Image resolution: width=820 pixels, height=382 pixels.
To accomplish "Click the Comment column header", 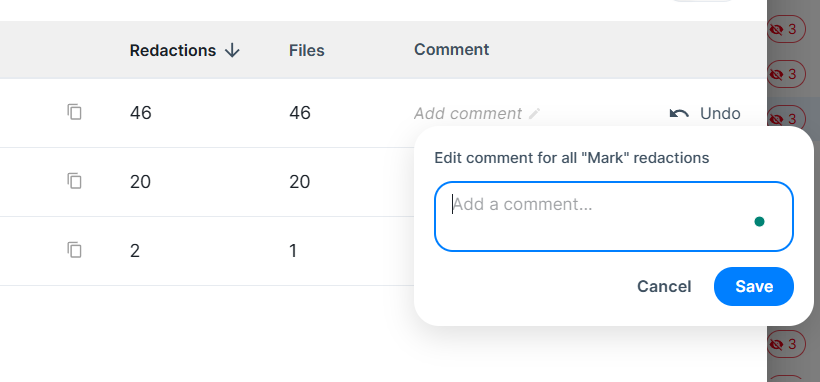I will [451, 50].
